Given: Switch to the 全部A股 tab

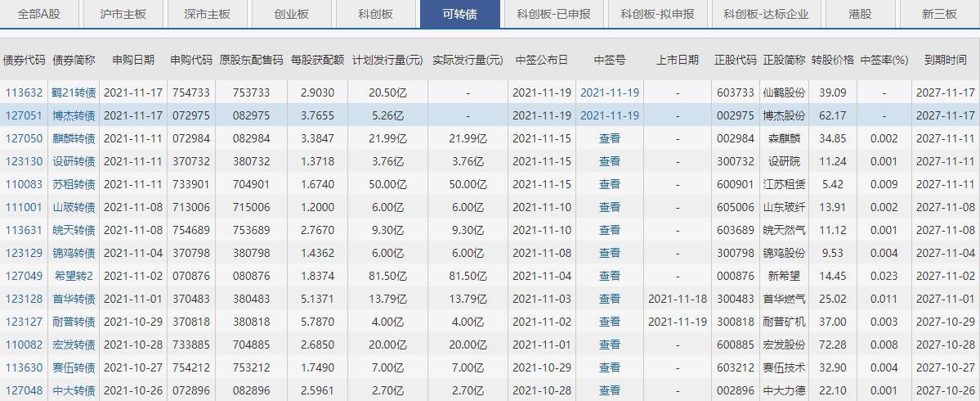Looking at the screenshot, I should point(39,14).
